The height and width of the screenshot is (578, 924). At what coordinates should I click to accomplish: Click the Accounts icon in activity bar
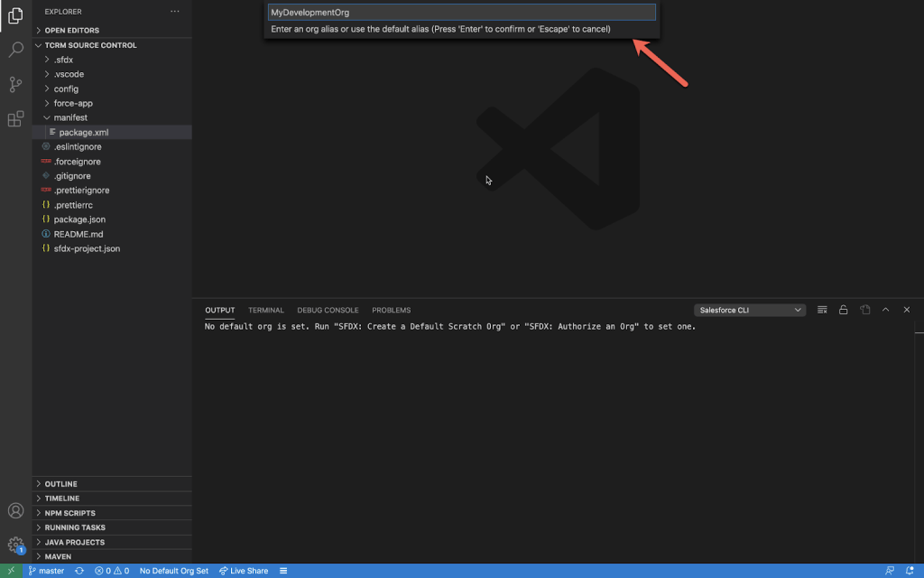(15, 511)
